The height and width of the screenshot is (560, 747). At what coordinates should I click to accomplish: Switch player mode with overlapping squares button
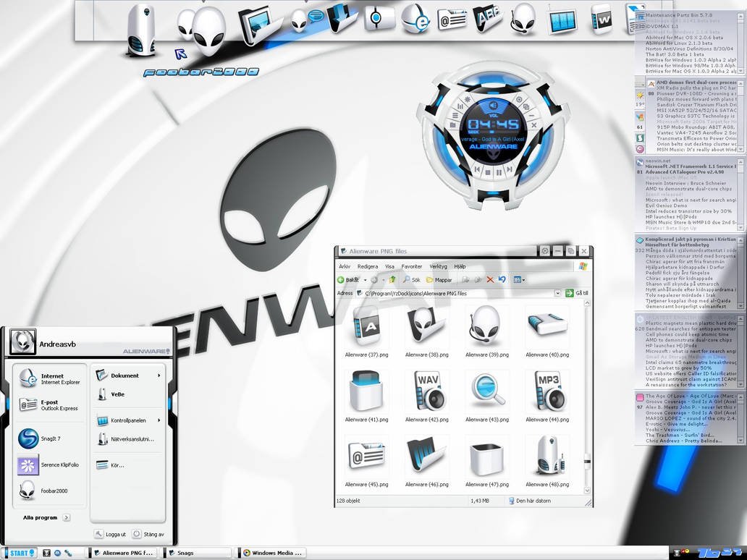526,106
